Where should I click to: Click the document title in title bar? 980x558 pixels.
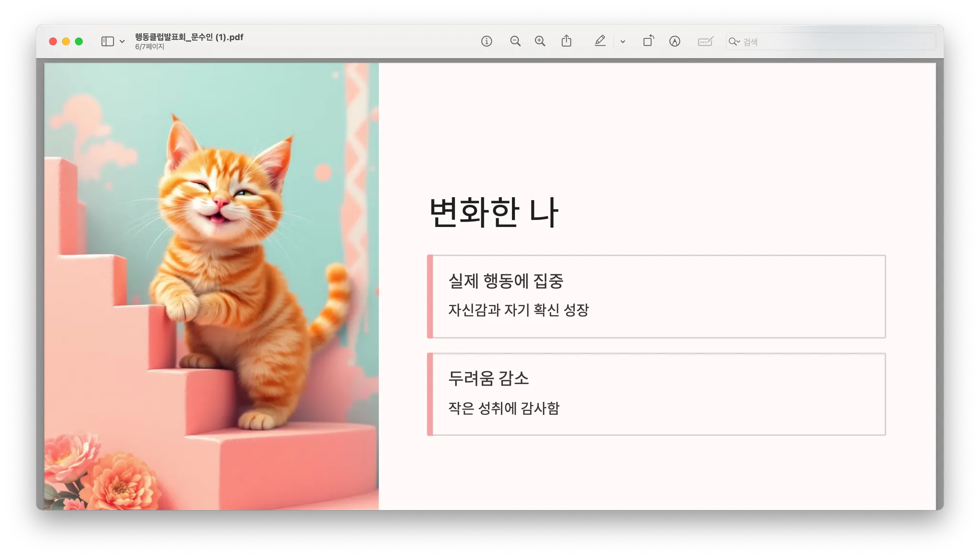click(x=189, y=37)
